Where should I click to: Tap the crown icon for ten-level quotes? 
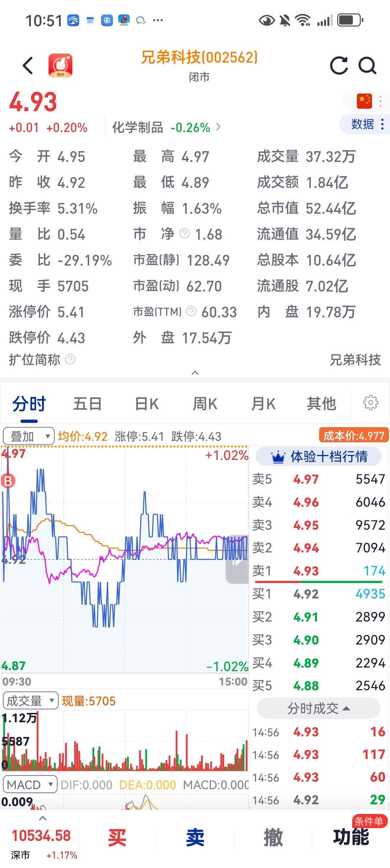pos(278,457)
